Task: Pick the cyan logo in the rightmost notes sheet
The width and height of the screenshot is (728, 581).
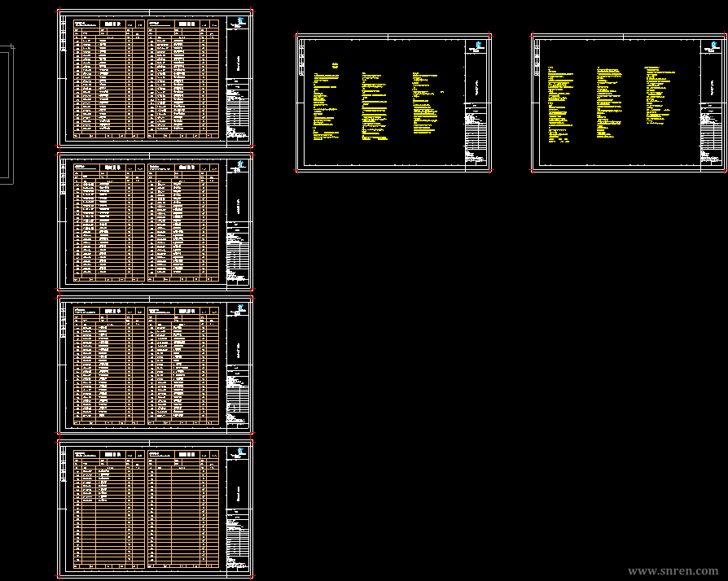Action: tap(713, 45)
